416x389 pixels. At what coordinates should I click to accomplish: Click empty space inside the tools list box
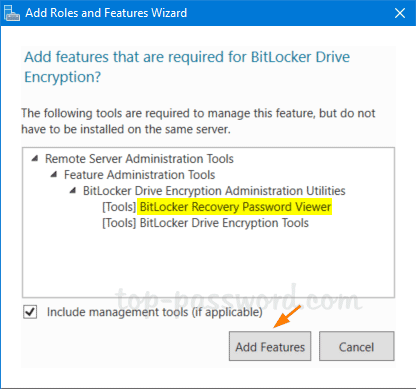coord(208,263)
